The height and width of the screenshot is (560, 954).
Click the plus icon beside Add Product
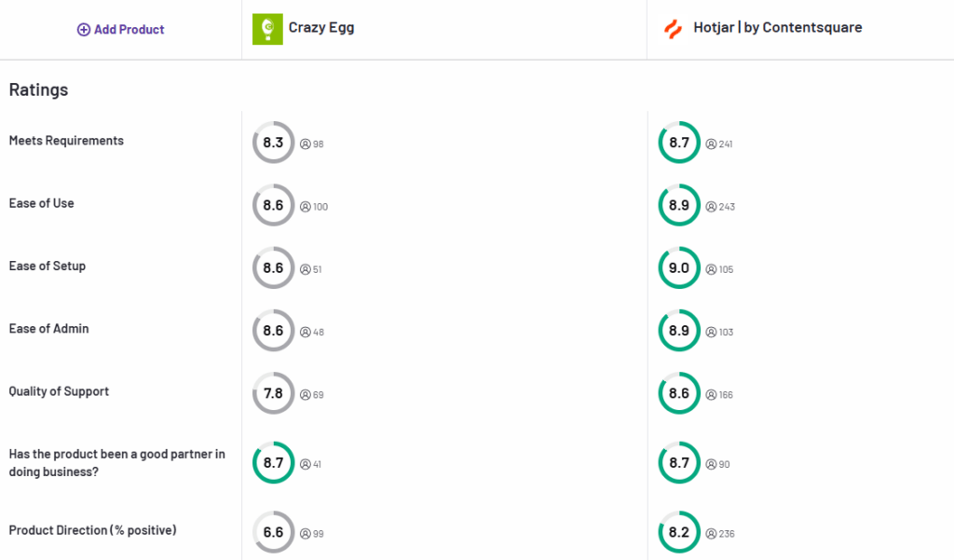click(83, 29)
